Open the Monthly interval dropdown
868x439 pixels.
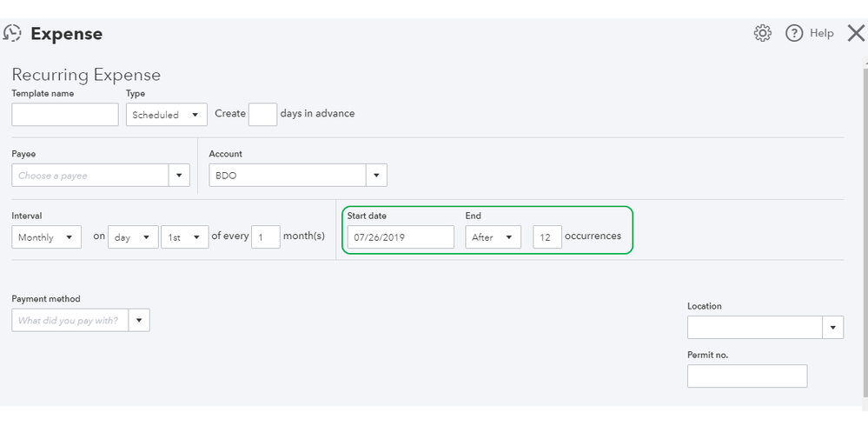[47, 237]
